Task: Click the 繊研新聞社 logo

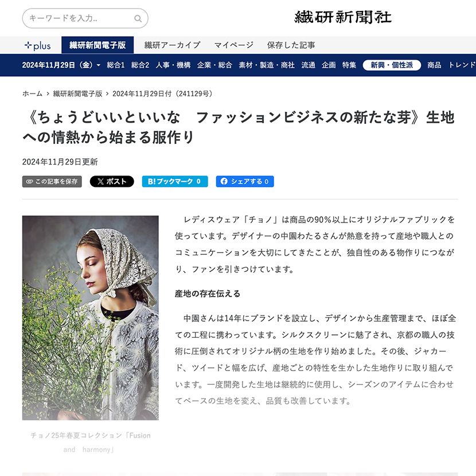Action: [x=343, y=17]
